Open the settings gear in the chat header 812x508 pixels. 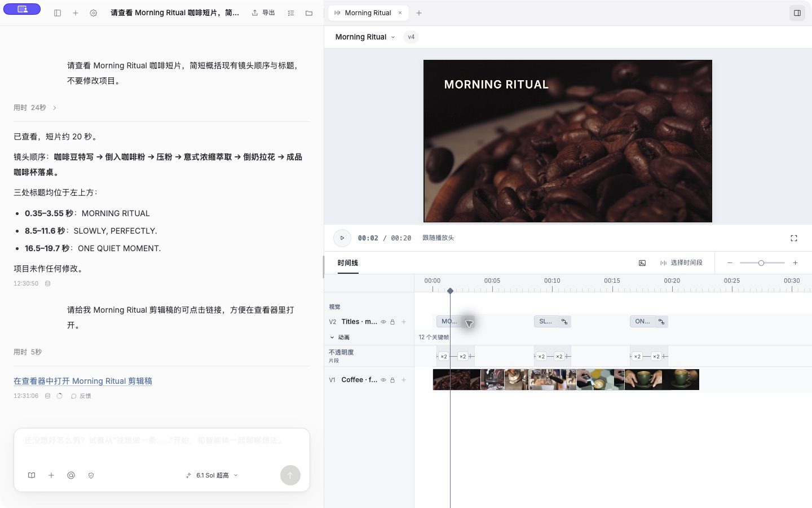[94, 13]
